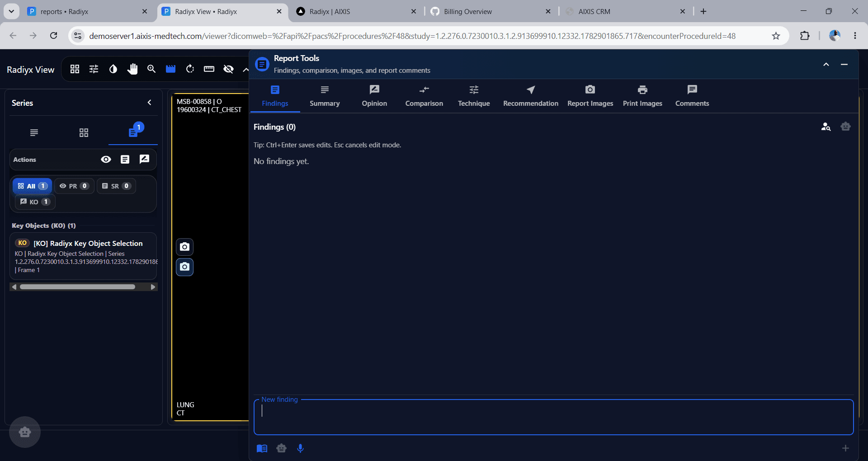Viewport: 868px width, 461px height.
Task: Toggle the eye icon in Actions row
Action: 106,159
